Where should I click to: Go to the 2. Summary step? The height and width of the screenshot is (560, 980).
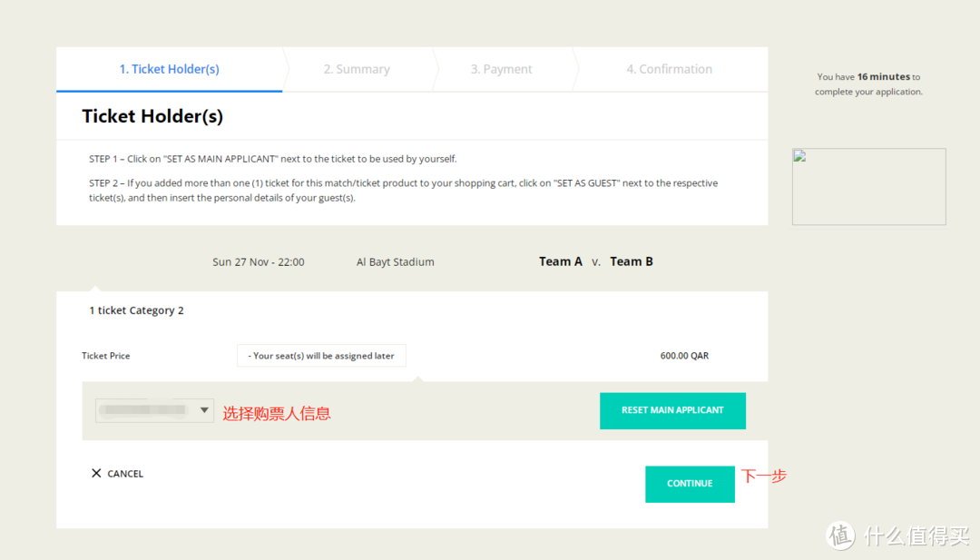click(357, 69)
